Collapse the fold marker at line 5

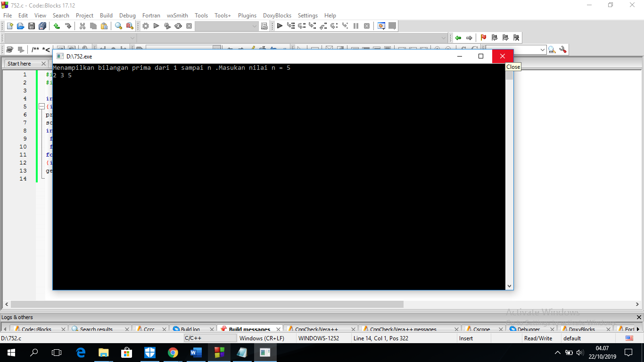[x=41, y=107]
